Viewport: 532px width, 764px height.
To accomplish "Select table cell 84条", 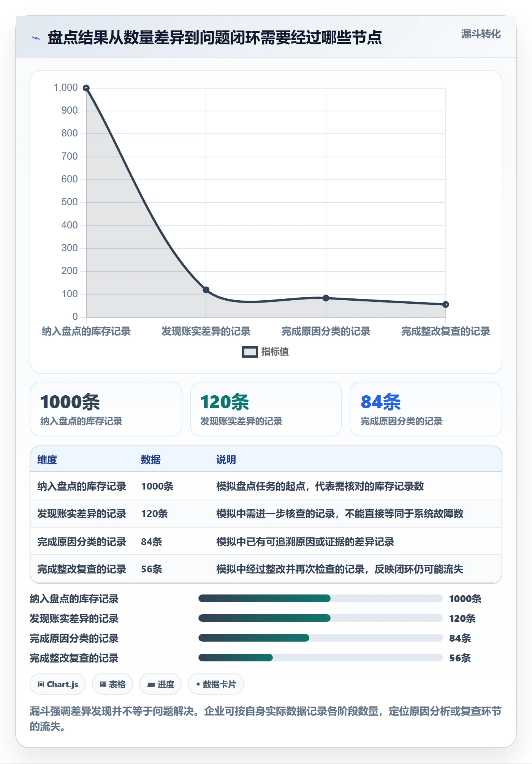I will click(152, 542).
